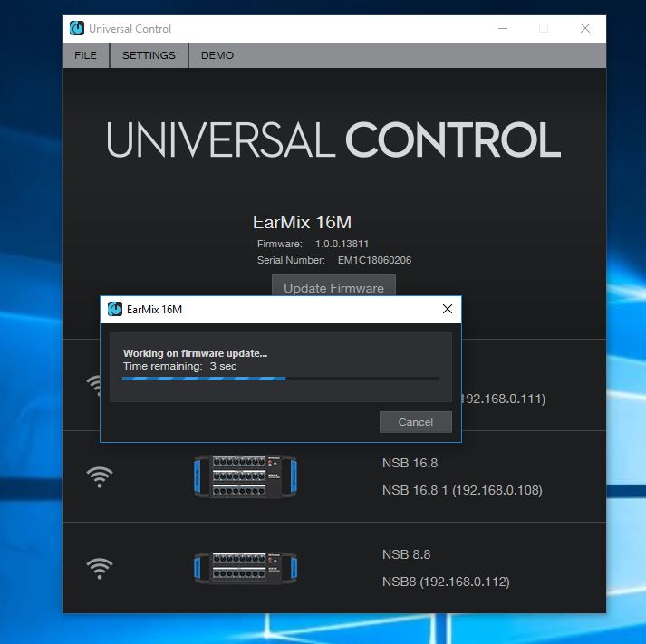Minimize the Universal Control window
The height and width of the screenshot is (644, 646).
(x=503, y=28)
